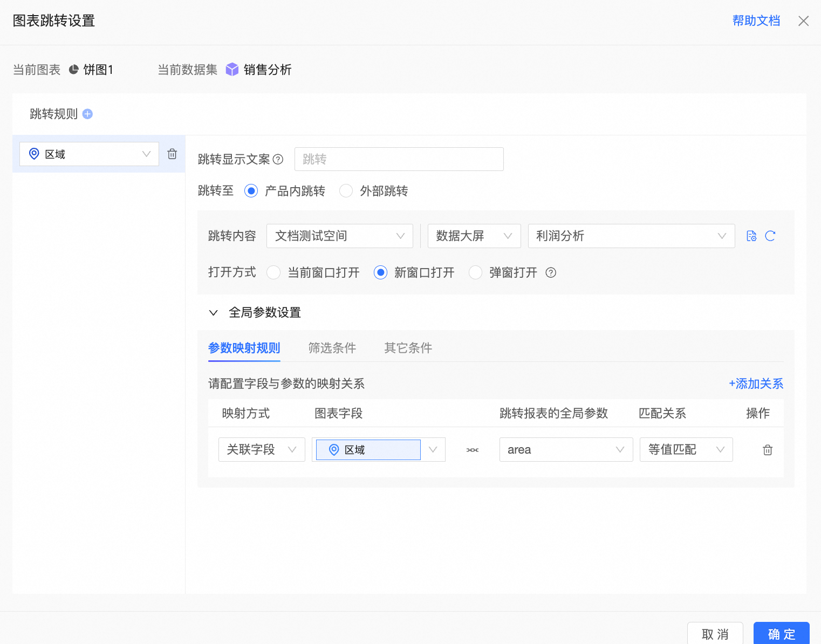Viewport: 821px width, 644px height.
Task: Click the 跳转规则 section label
Action: (54, 114)
